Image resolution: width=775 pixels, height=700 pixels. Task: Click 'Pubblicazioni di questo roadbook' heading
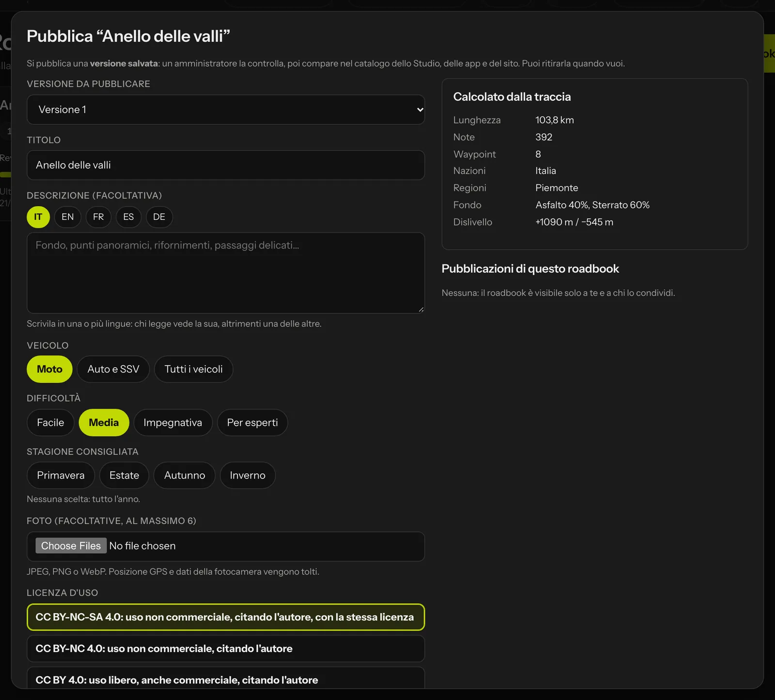[530, 269]
